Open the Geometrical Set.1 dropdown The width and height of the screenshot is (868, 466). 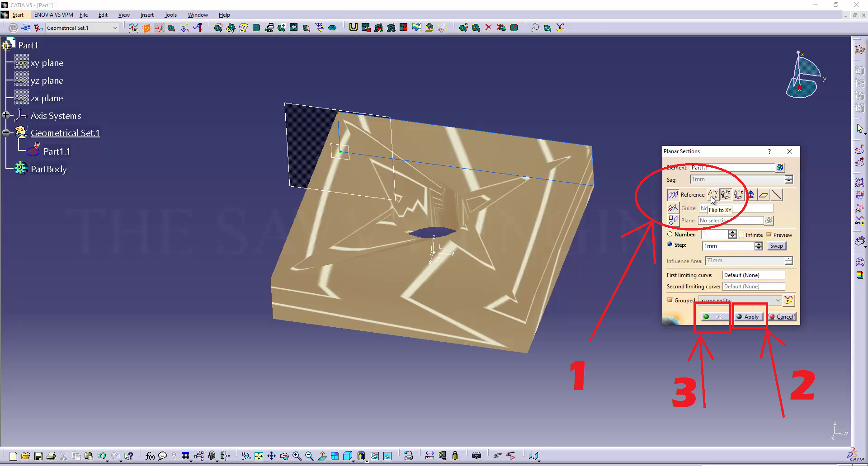click(115, 28)
